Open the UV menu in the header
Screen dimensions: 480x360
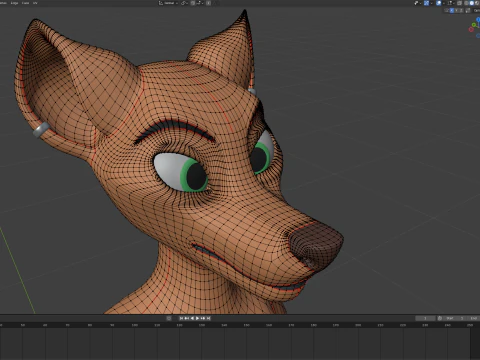point(35,3)
